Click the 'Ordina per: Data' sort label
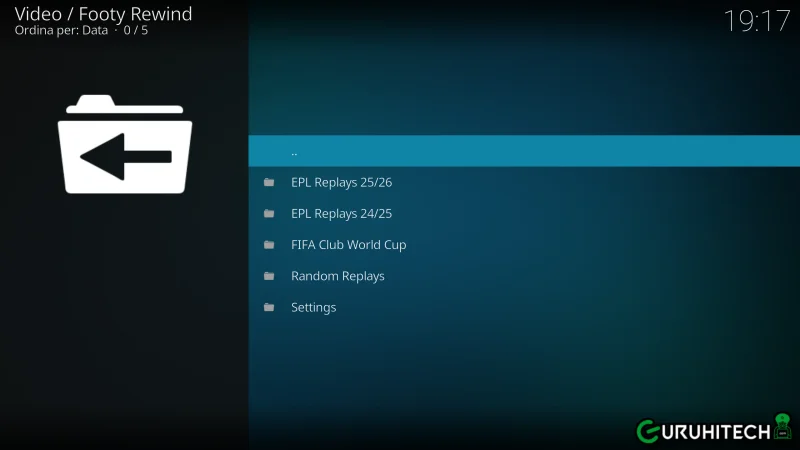Viewport: 800px width, 450px height. pyautogui.click(x=61, y=31)
